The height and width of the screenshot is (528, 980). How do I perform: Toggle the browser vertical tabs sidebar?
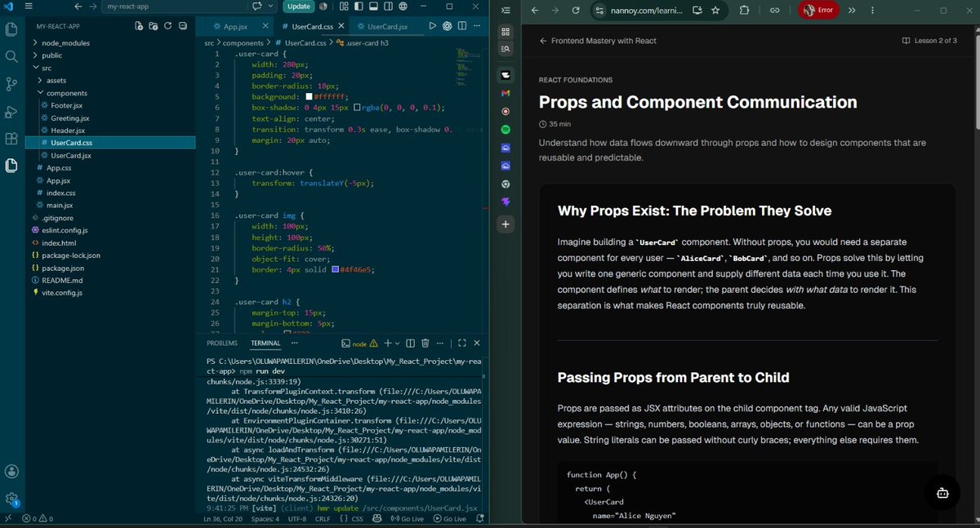(x=506, y=11)
